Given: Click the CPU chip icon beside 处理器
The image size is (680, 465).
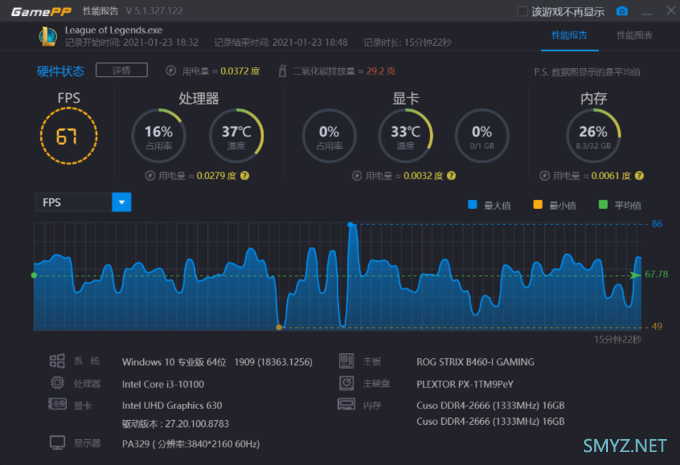Looking at the screenshot, I should click(57, 383).
